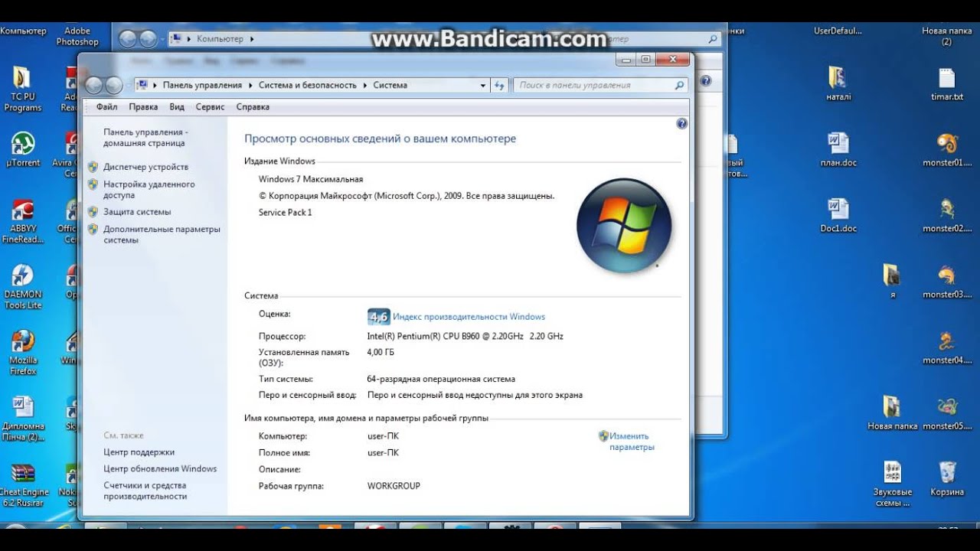Image resolution: width=980 pixels, height=551 pixels.
Task: Click the Service Pack 1 text
Action: tap(286, 213)
